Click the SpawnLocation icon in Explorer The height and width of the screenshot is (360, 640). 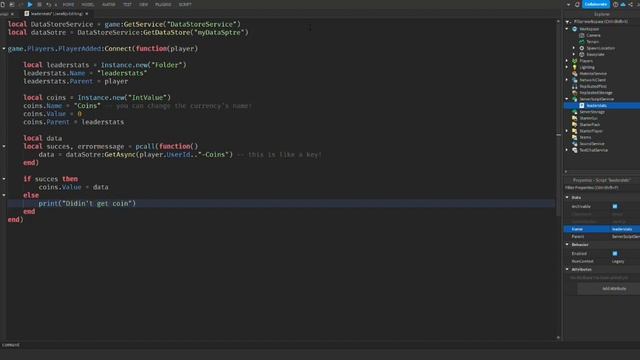[x=582, y=48]
